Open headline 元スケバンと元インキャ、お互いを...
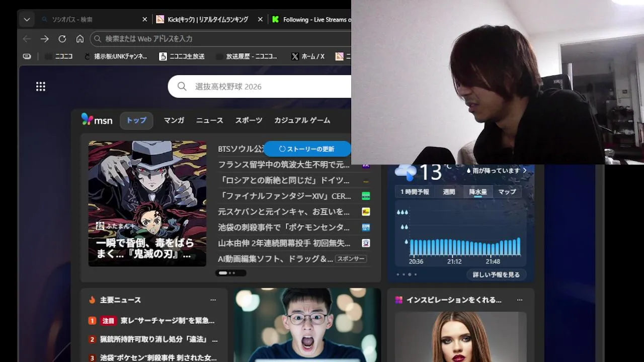 click(284, 212)
